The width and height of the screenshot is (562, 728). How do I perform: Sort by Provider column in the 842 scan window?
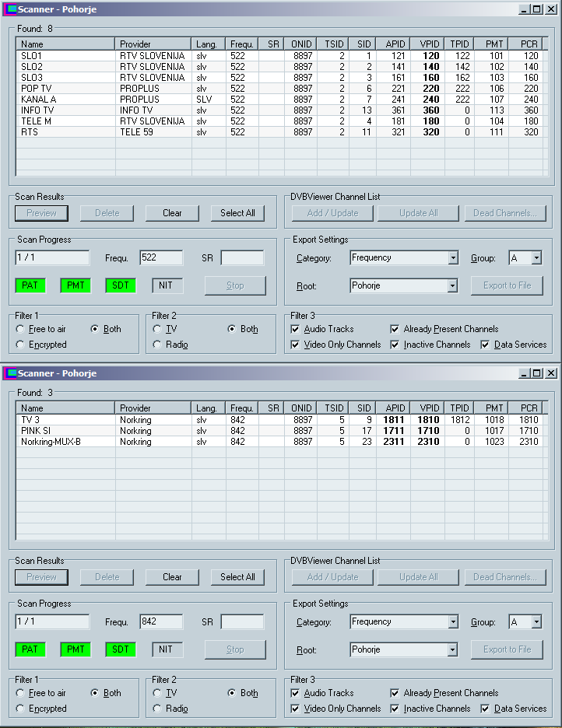(153, 408)
